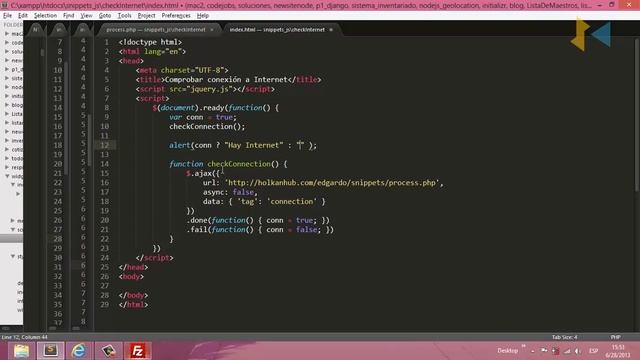
Task: Open the Selection menu
Action: [45, 16]
